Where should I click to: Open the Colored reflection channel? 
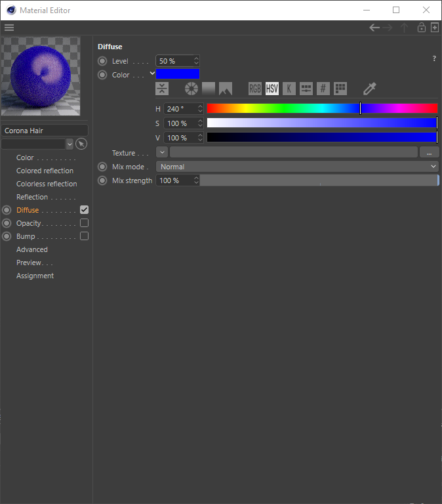(x=45, y=171)
